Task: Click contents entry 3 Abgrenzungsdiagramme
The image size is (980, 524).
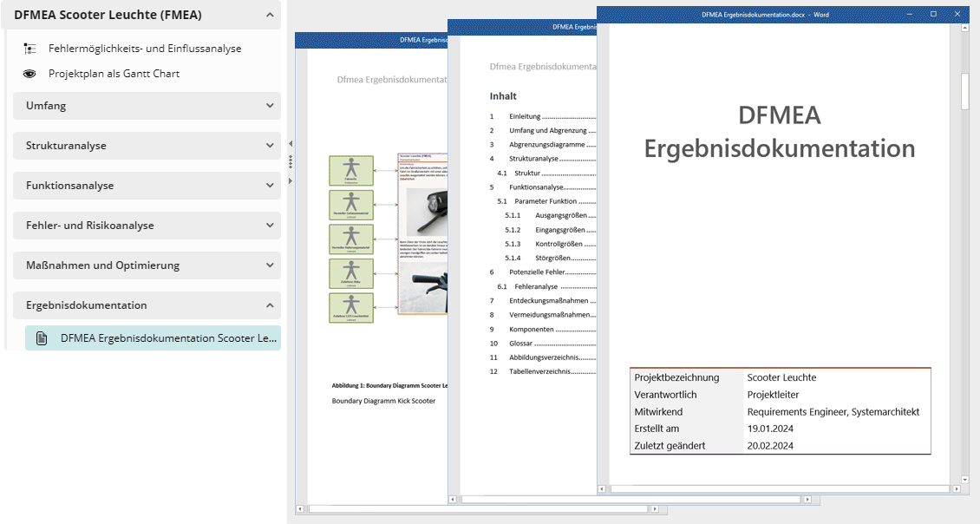Action: tap(543, 144)
